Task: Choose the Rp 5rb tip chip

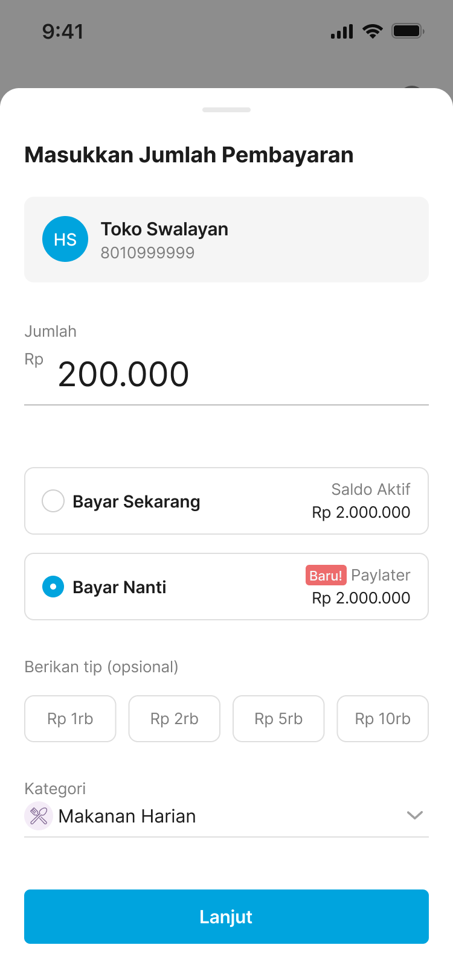Action: [278, 719]
